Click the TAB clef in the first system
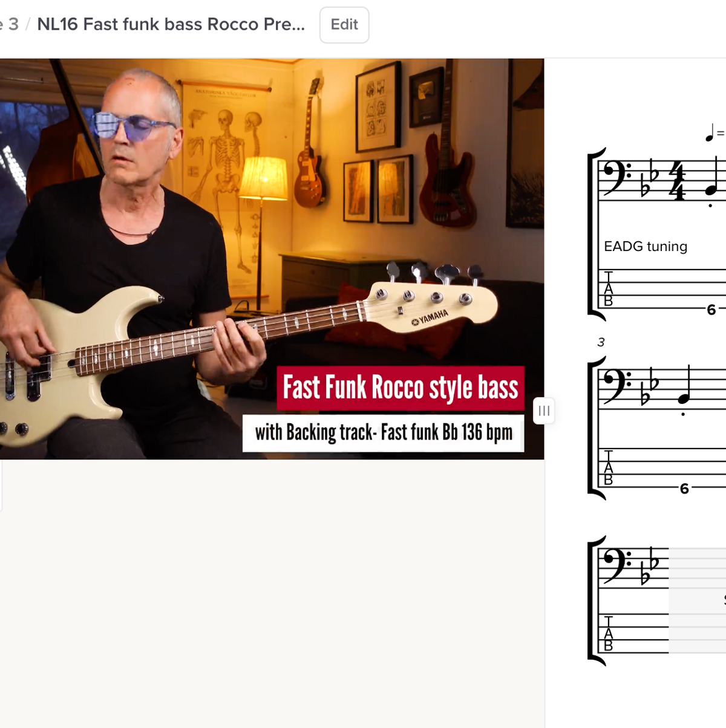 609,289
